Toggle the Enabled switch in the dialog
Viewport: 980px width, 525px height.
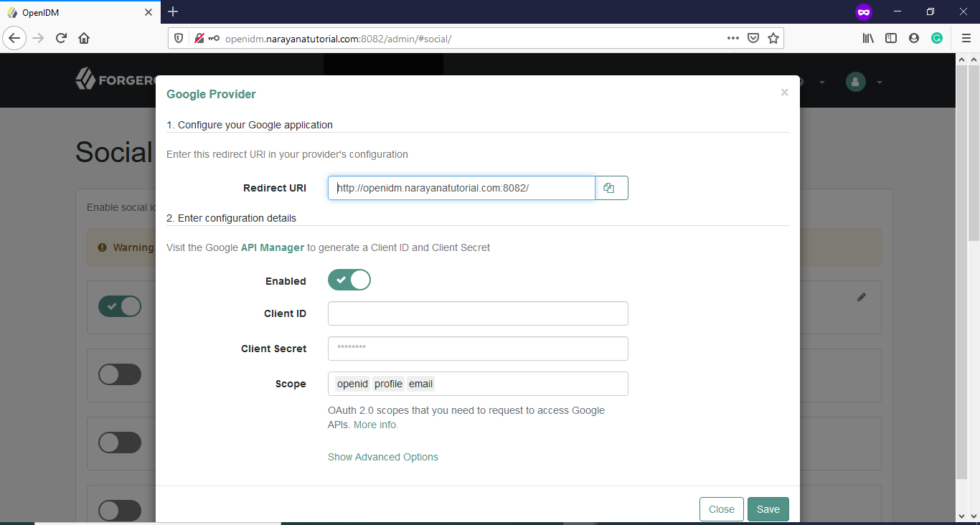point(349,280)
